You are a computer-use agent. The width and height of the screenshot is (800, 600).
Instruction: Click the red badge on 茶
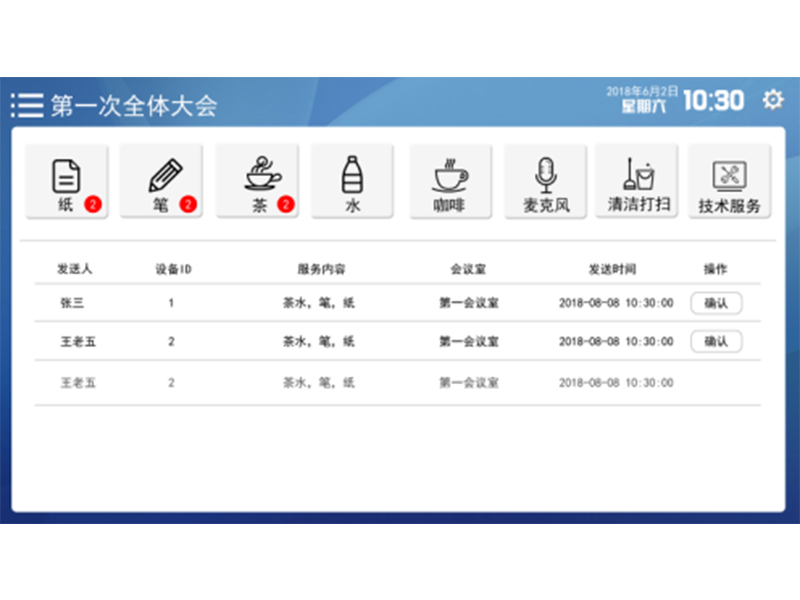pos(285,205)
